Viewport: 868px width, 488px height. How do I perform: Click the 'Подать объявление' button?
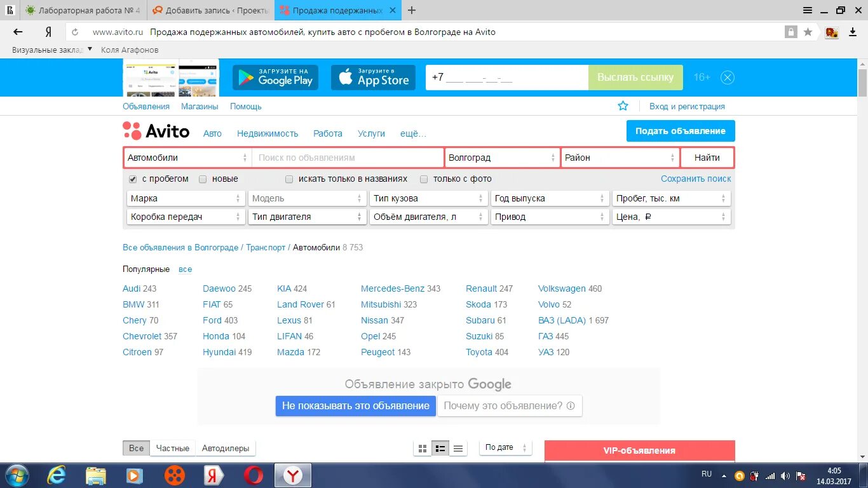681,131
